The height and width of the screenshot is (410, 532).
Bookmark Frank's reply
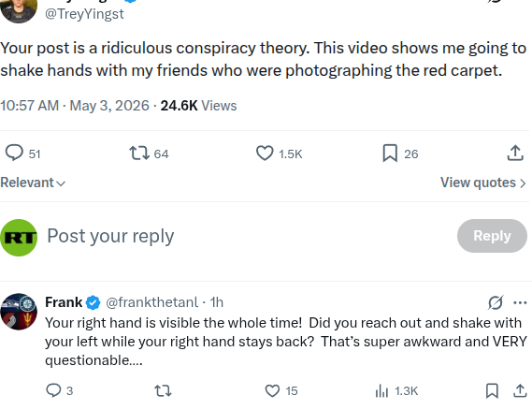point(492,390)
